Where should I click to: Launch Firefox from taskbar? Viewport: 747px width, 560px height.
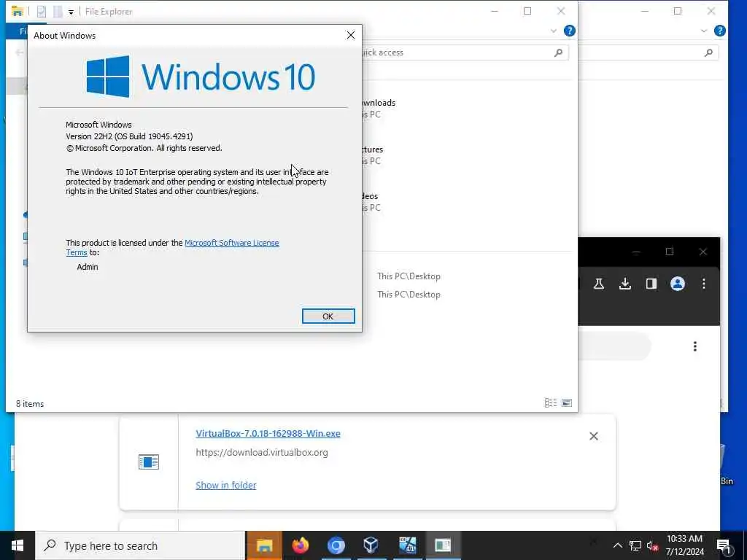click(x=300, y=545)
